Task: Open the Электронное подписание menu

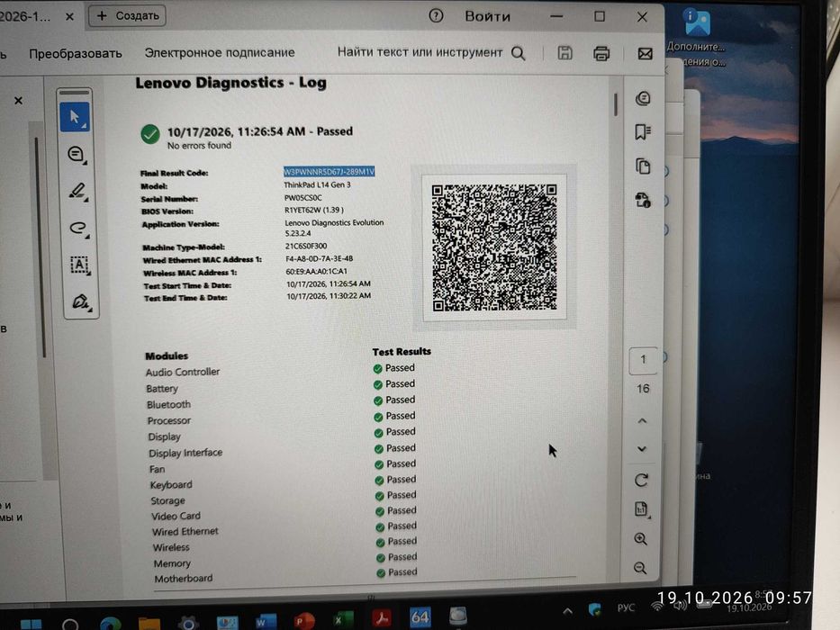Action: coord(220,52)
